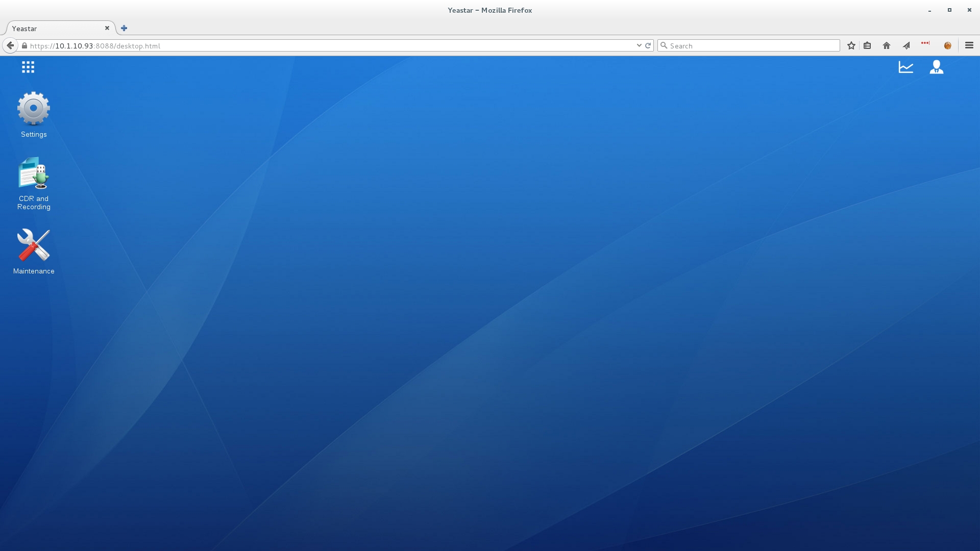Maximize the Firefox window

(x=949, y=10)
